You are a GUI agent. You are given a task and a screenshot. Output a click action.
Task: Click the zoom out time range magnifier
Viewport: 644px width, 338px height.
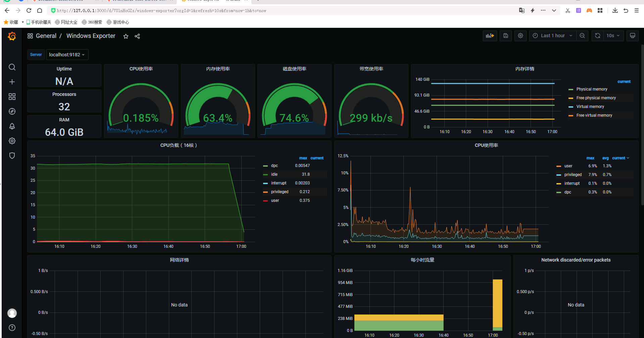[x=582, y=36]
